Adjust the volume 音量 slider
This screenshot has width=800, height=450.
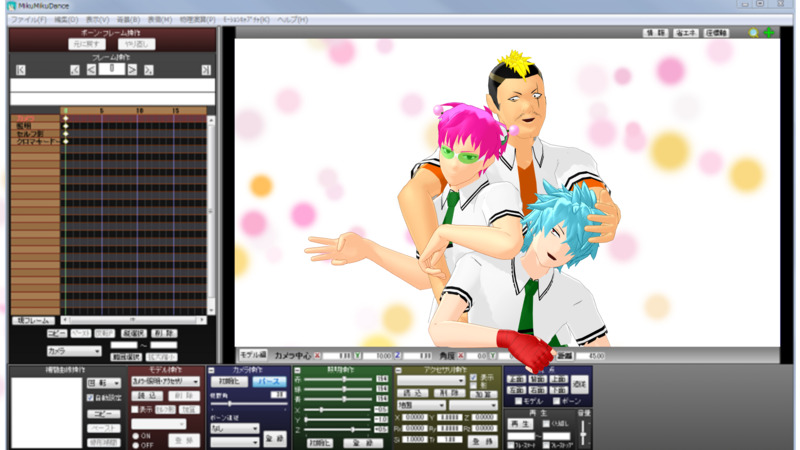583,432
